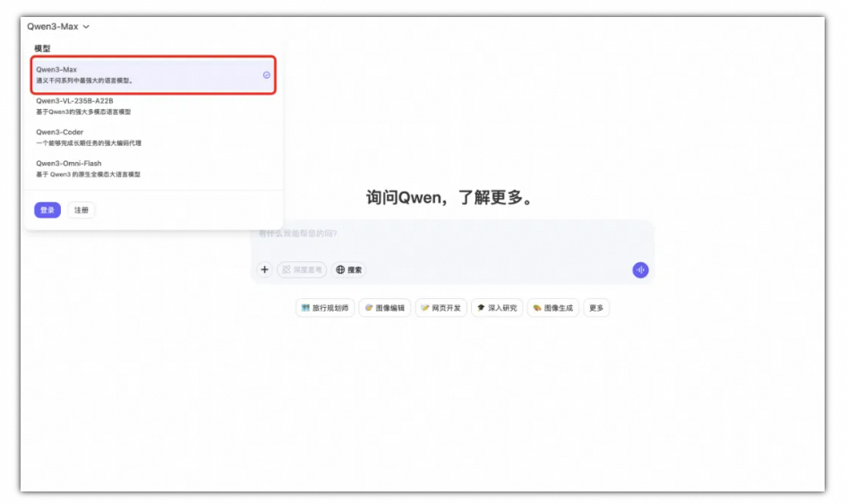The image size is (847, 504).
Task: Click the blue voice input icon
Action: point(641,270)
